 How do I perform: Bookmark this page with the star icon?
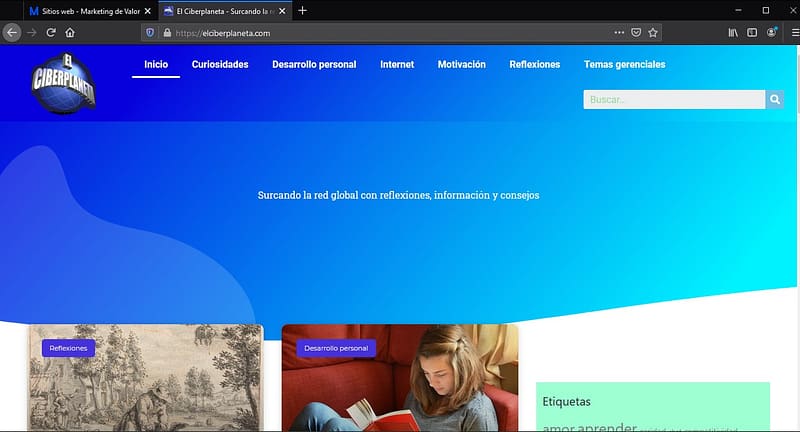(x=653, y=32)
